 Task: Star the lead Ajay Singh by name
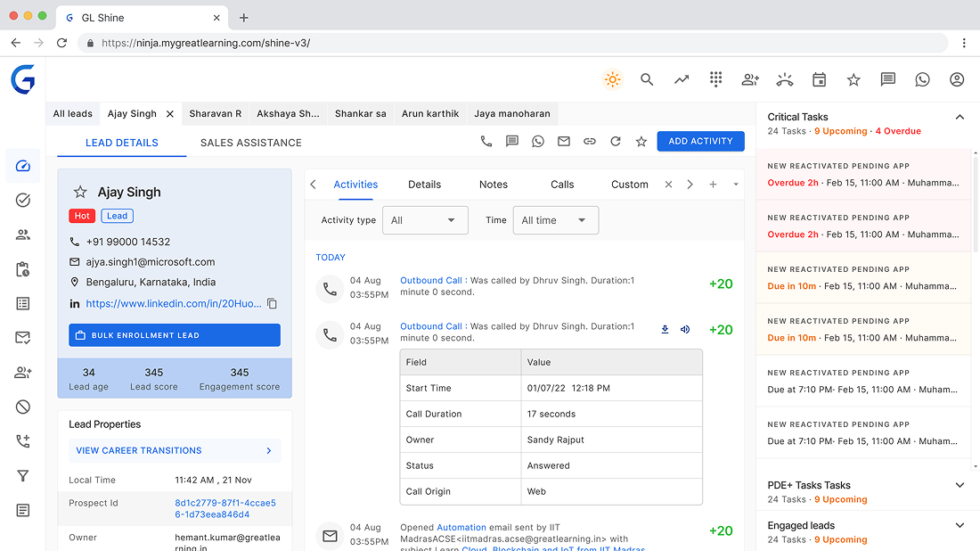[80, 192]
